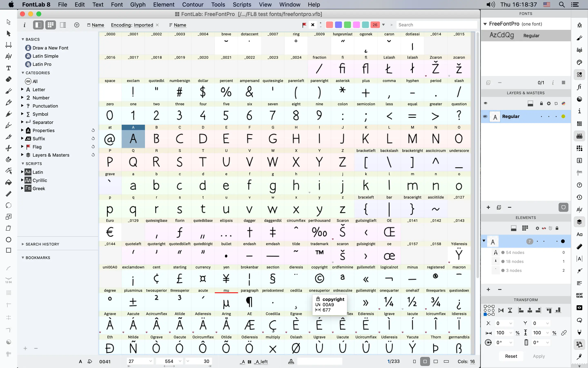Expand the SEARCH HISTORY section
The height and width of the screenshot is (368, 588).
[x=23, y=244]
